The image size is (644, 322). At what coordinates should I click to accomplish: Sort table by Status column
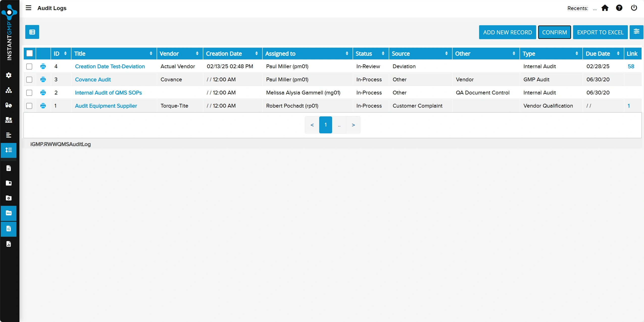point(383,54)
